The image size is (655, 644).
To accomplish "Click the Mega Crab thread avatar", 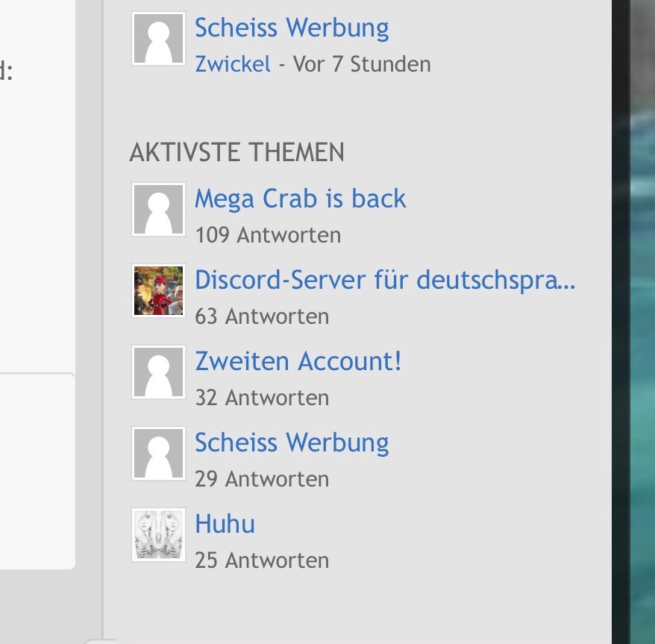I will (x=158, y=210).
